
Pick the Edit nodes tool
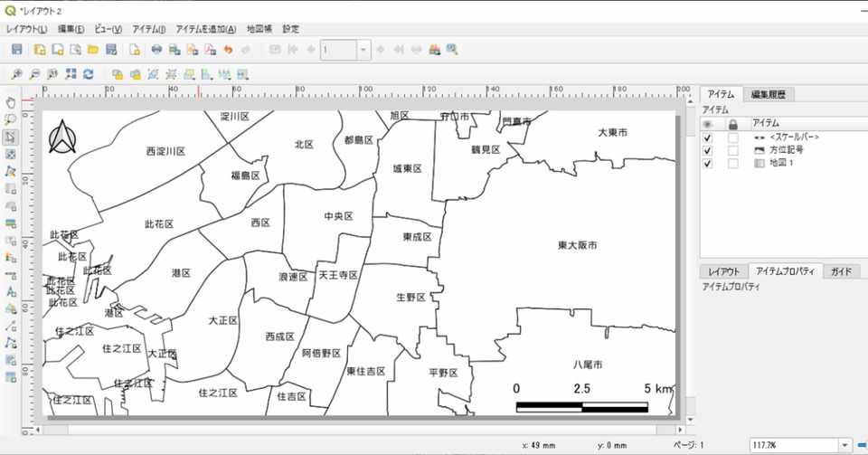[11, 172]
